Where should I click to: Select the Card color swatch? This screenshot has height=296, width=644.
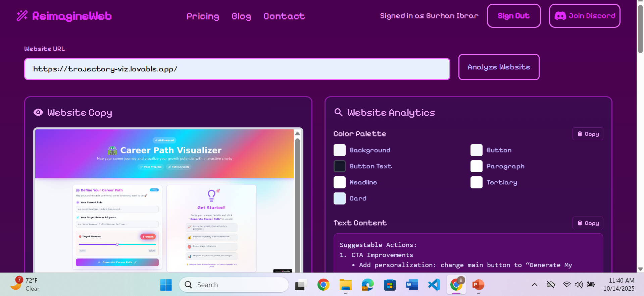click(x=340, y=198)
